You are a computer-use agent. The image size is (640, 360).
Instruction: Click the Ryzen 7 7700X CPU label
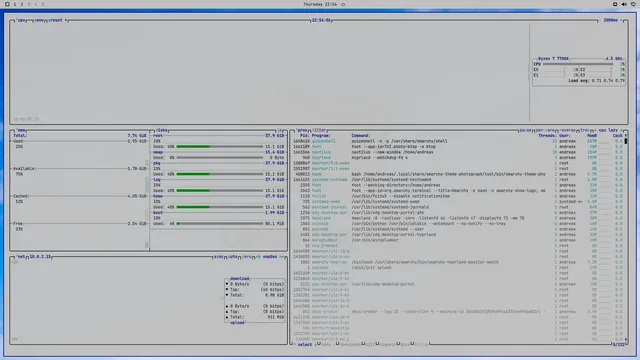553,59
